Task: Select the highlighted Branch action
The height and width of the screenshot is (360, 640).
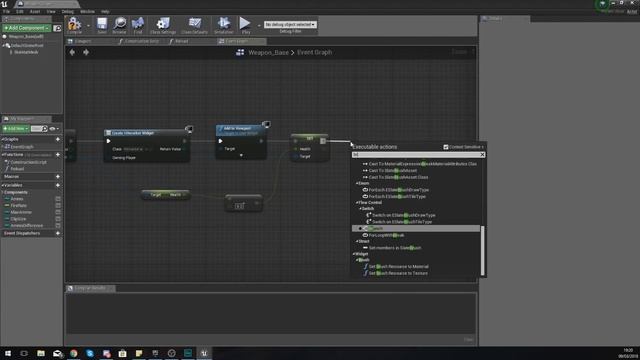Action: pos(416,229)
